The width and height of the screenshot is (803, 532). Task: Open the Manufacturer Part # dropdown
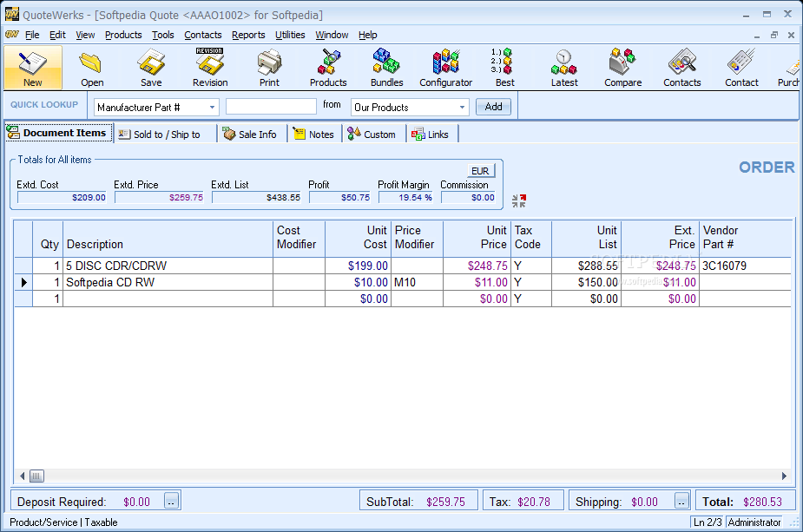[212, 107]
